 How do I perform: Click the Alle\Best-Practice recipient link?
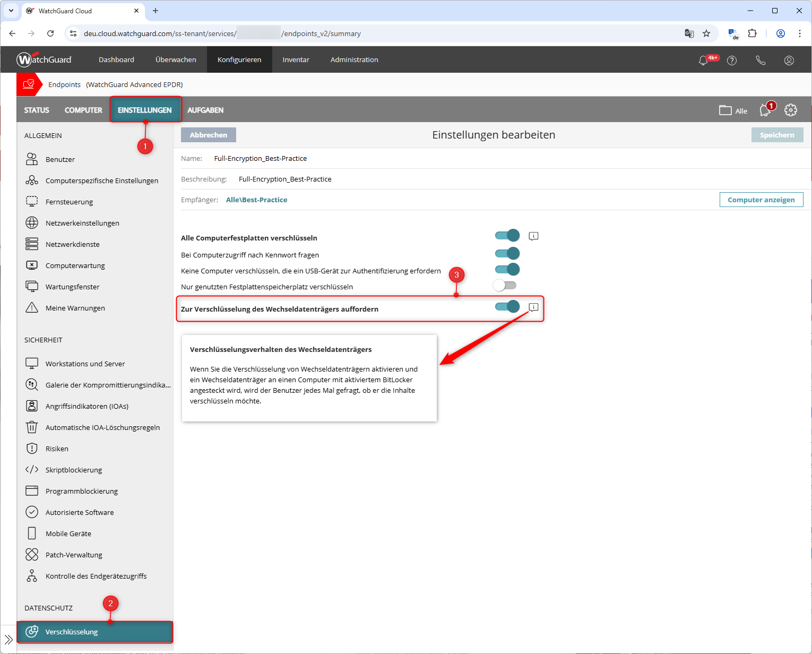tap(256, 200)
